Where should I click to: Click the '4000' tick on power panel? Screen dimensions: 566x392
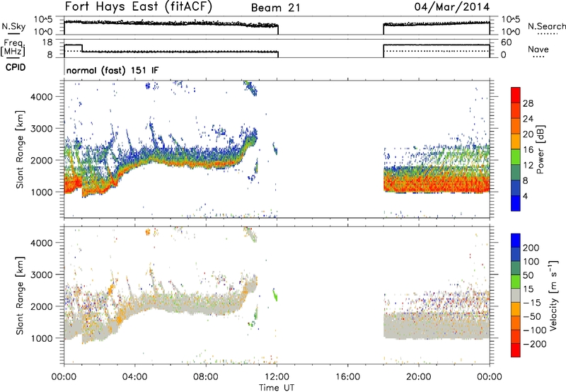pos(41,97)
